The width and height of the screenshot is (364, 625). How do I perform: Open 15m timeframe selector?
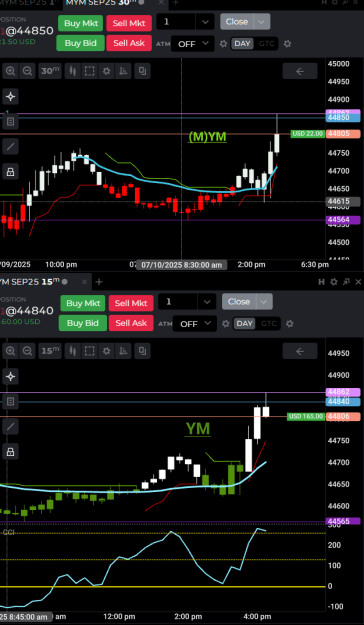point(50,351)
